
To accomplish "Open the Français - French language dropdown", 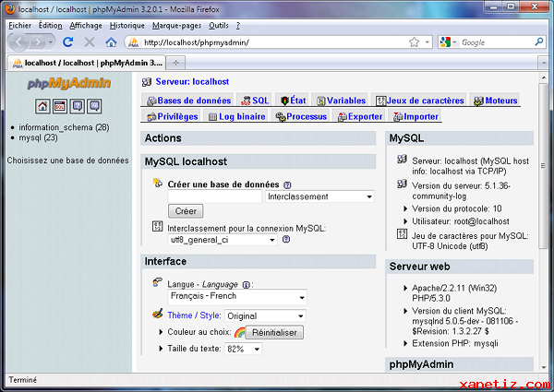I will pyautogui.click(x=237, y=297).
